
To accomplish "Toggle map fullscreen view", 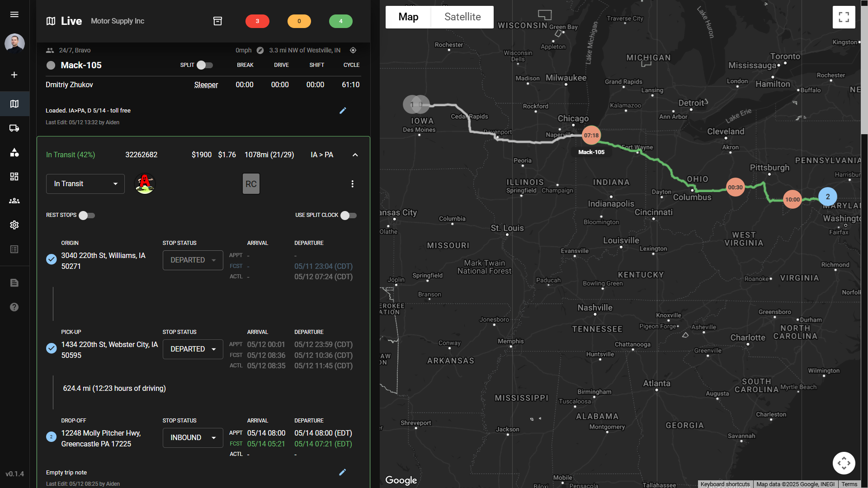I will 844,17.
